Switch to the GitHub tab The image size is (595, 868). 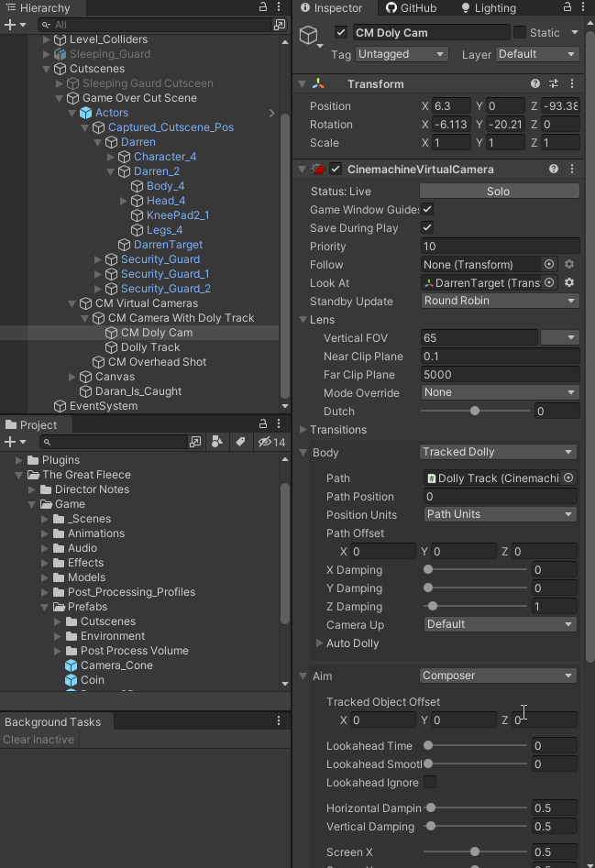(x=412, y=7)
